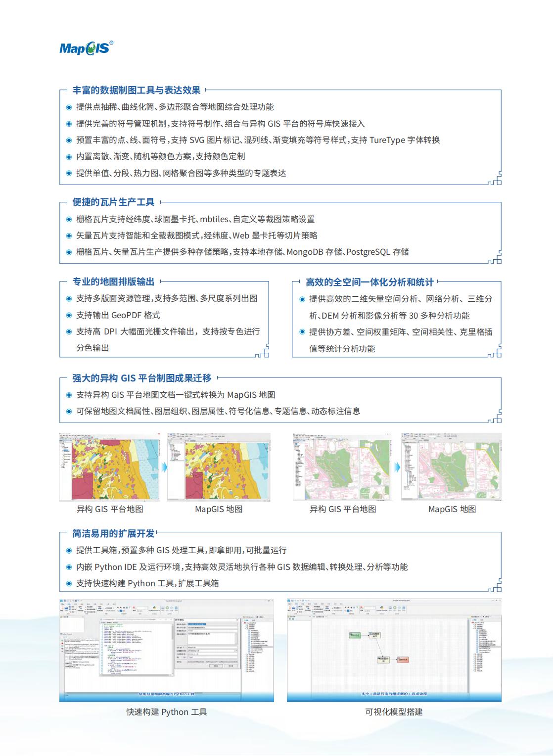Click heading 丰富的数据制图工具与表达效果

(137, 90)
